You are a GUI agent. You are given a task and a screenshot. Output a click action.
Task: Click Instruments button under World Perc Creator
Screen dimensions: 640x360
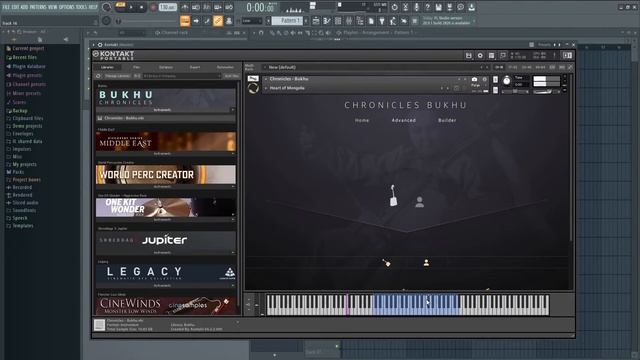[162, 187]
